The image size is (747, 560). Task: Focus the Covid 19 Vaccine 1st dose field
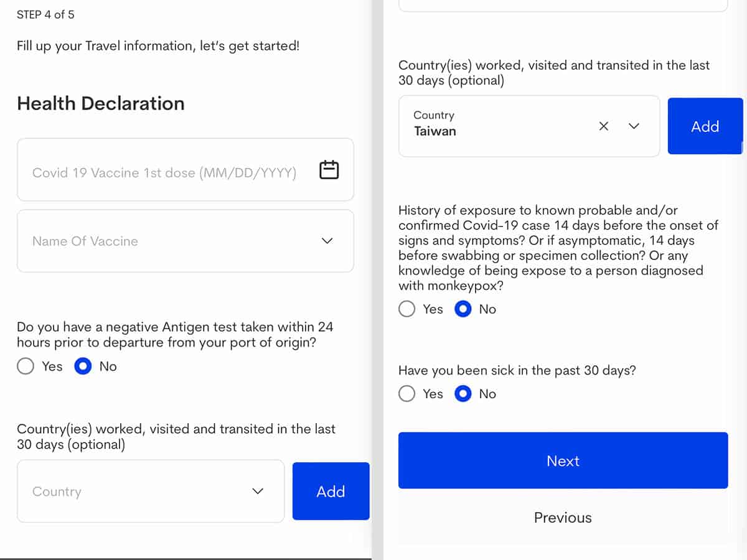pos(165,172)
